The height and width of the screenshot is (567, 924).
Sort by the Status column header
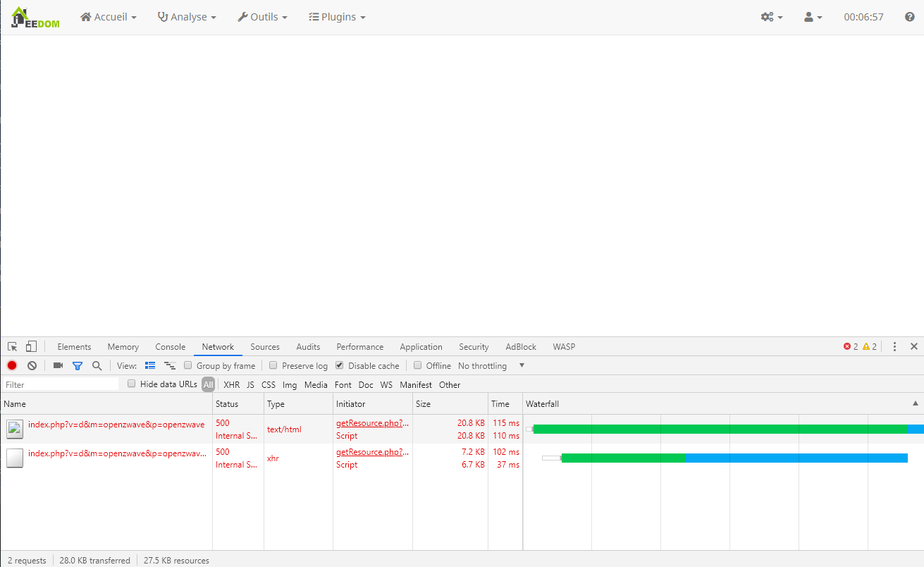(238, 404)
